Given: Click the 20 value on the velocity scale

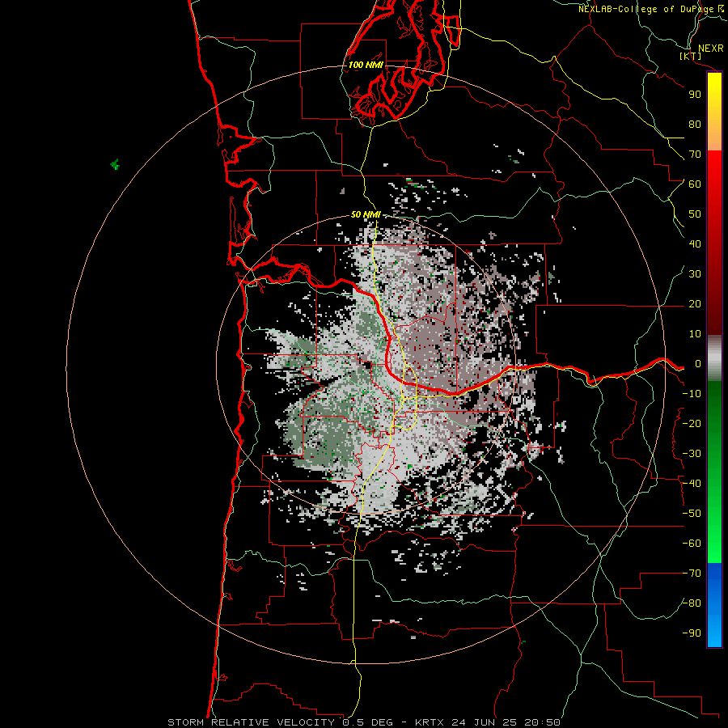Looking at the screenshot, I should pos(695,304).
